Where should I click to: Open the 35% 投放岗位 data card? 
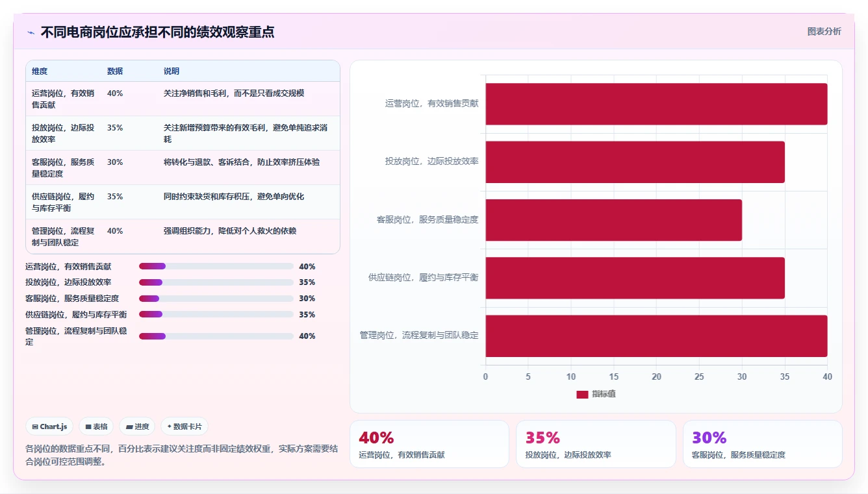[x=596, y=444]
